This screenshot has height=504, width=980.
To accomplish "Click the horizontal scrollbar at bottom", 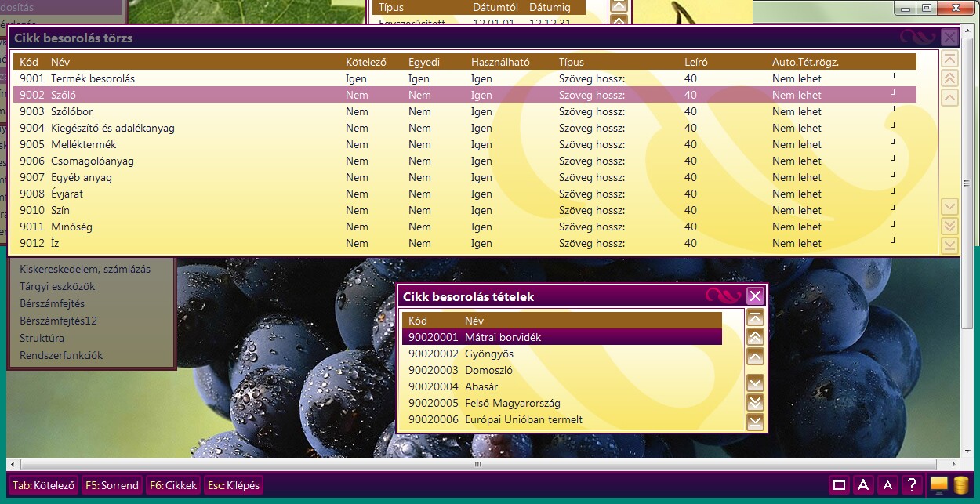I will 477,464.
